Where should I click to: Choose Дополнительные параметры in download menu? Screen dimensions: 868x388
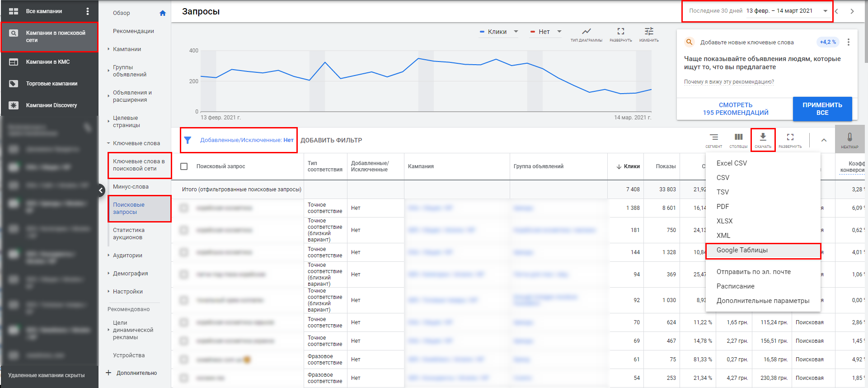(763, 301)
